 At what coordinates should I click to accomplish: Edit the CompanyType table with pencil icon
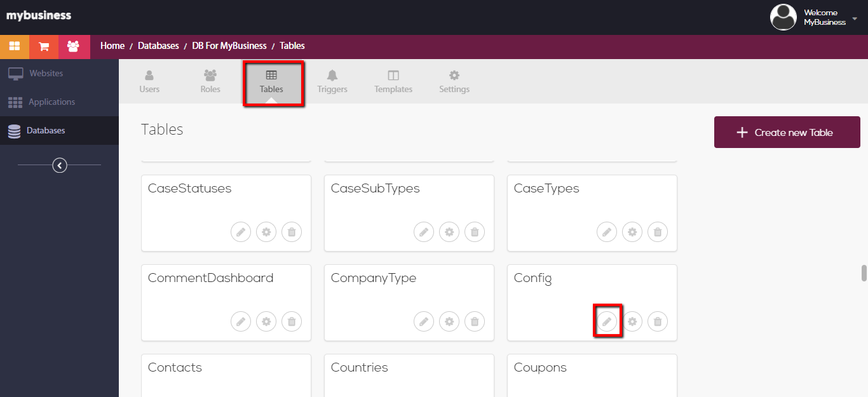[424, 321]
